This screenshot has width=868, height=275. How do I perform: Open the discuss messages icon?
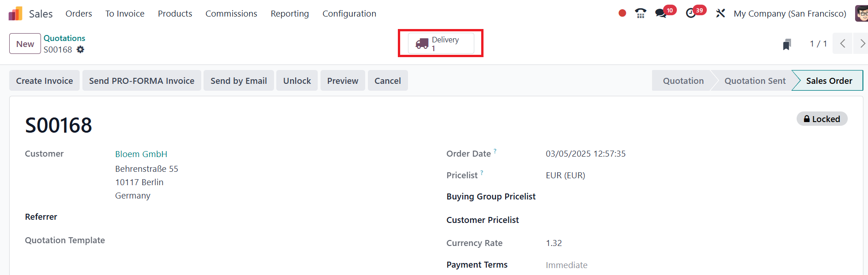pyautogui.click(x=661, y=13)
